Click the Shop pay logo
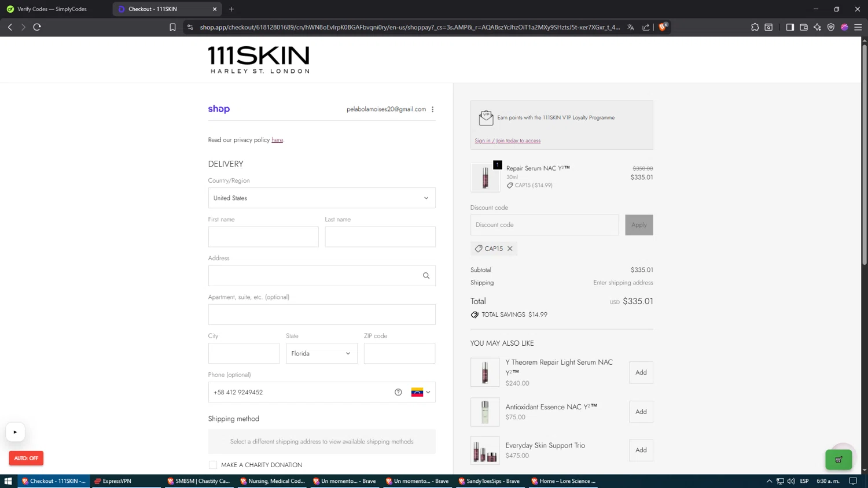This screenshot has height=488, width=868. tap(219, 109)
